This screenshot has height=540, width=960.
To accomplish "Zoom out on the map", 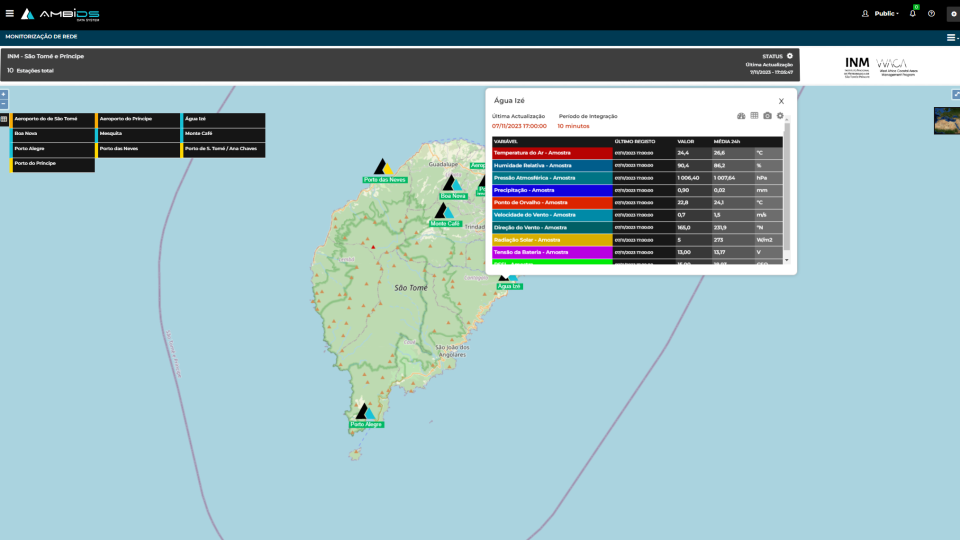I will [4, 104].
